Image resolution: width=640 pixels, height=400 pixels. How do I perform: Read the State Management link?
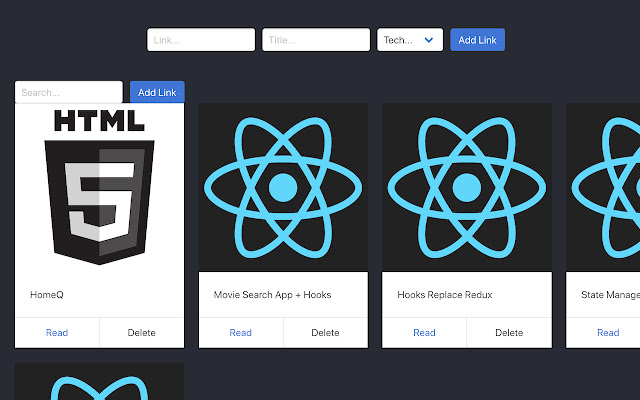point(608,333)
